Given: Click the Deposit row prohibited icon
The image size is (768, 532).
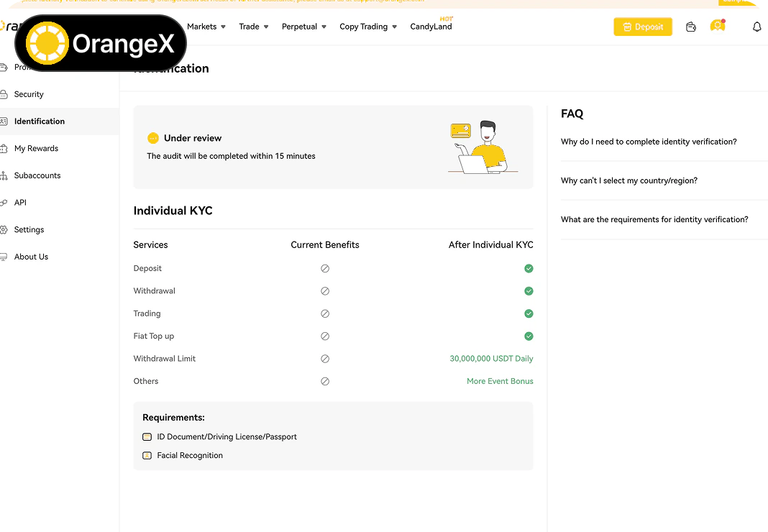Looking at the screenshot, I should point(325,268).
